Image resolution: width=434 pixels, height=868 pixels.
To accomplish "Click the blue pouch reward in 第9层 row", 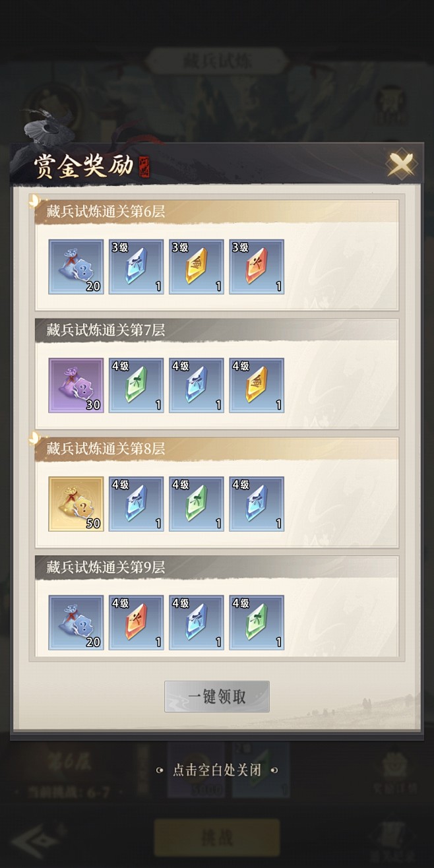I will click(x=77, y=623).
